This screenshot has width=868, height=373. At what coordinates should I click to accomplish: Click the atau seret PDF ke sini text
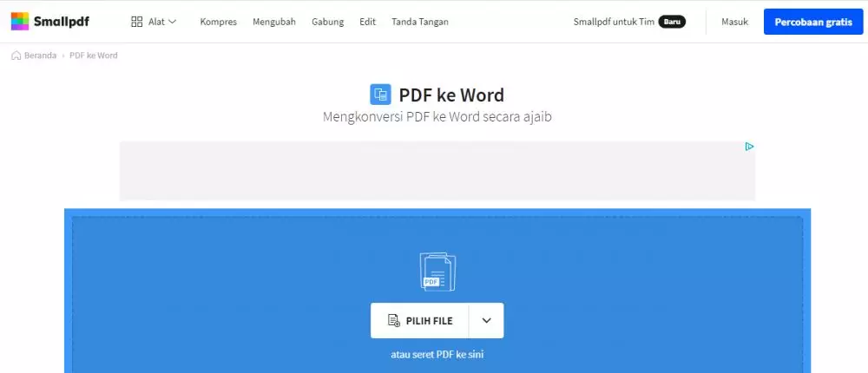[x=437, y=354]
